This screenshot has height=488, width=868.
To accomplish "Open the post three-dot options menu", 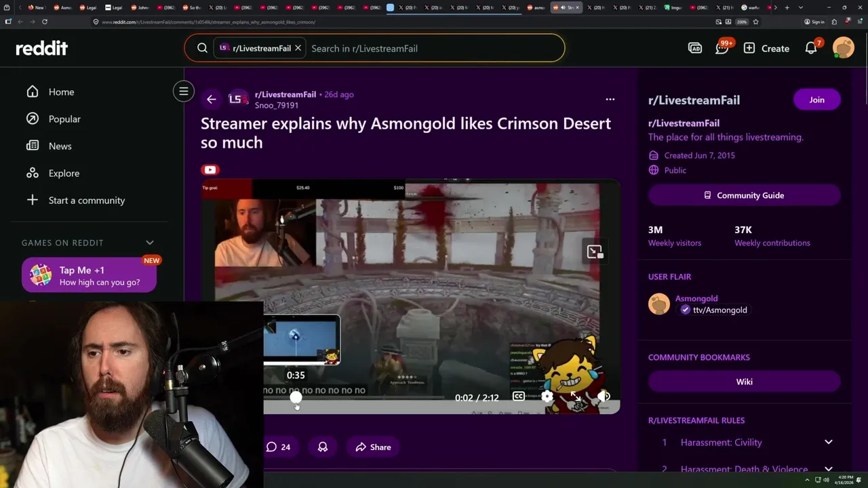I will point(610,100).
